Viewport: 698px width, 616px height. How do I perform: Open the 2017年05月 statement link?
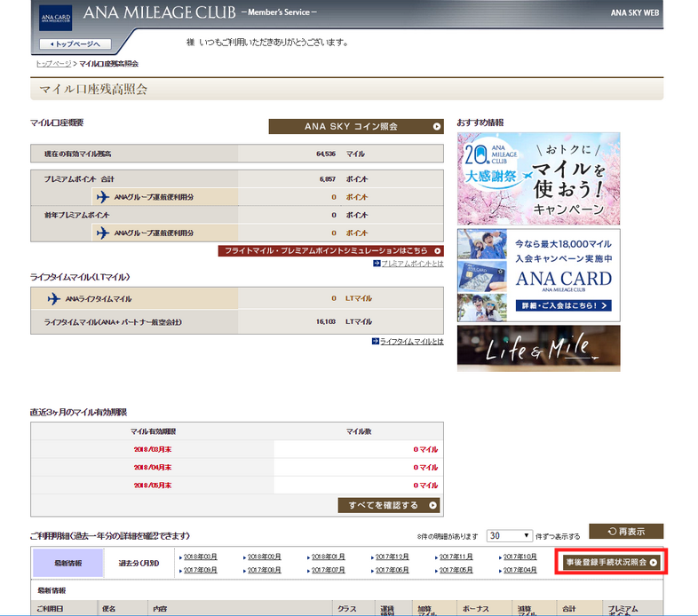pyautogui.click(x=456, y=570)
